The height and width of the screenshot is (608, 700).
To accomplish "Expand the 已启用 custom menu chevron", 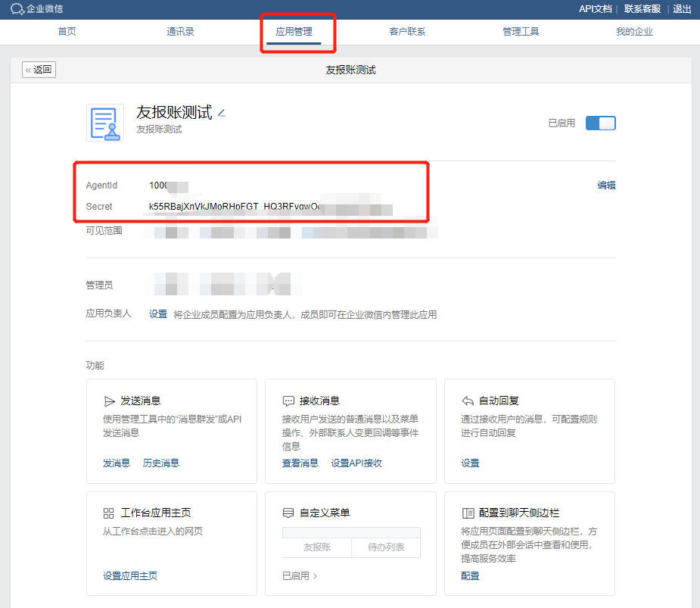I will [x=315, y=576].
